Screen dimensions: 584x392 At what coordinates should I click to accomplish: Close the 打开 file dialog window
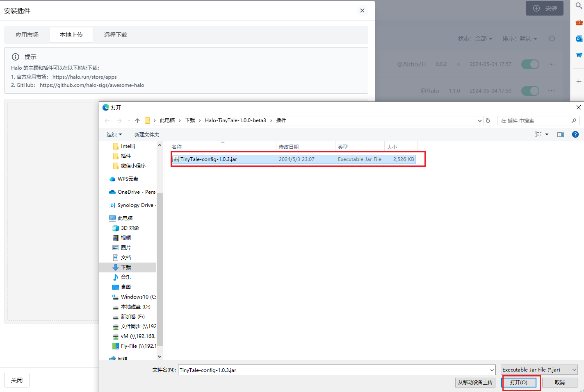[578, 107]
